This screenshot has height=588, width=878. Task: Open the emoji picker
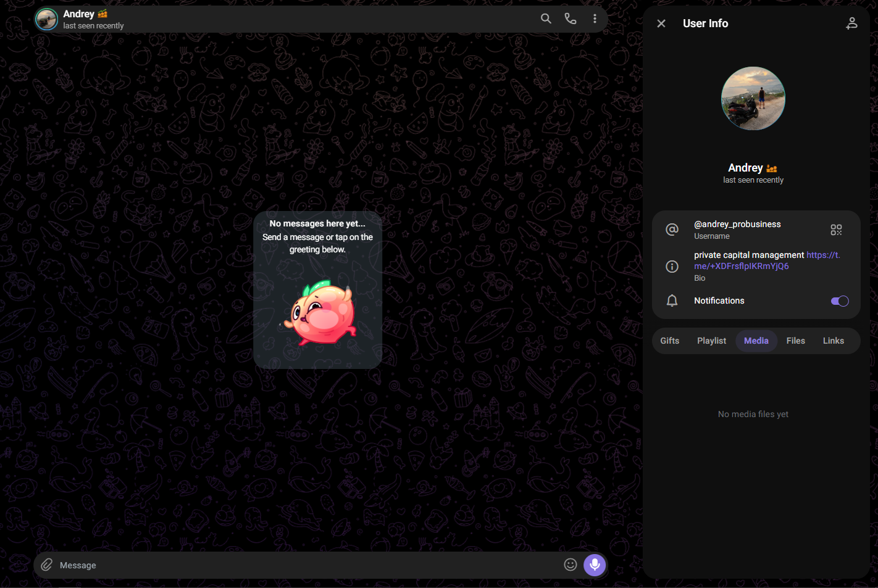571,565
